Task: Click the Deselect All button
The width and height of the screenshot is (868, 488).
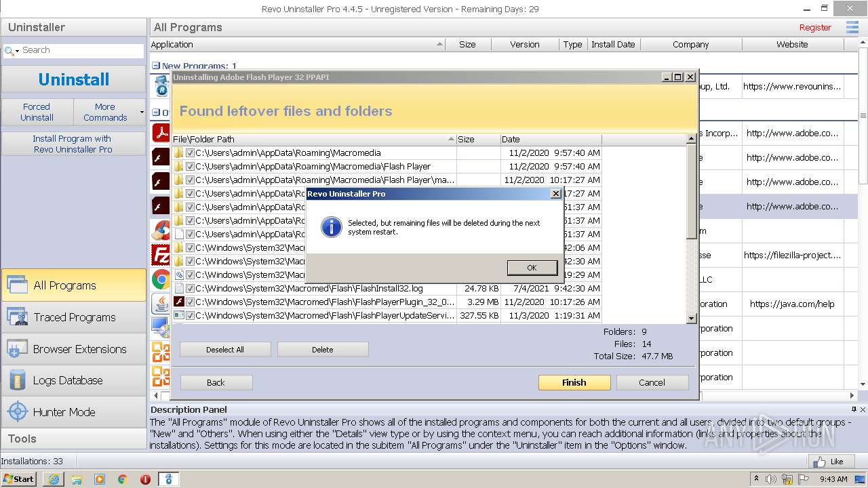Action: [225, 350]
